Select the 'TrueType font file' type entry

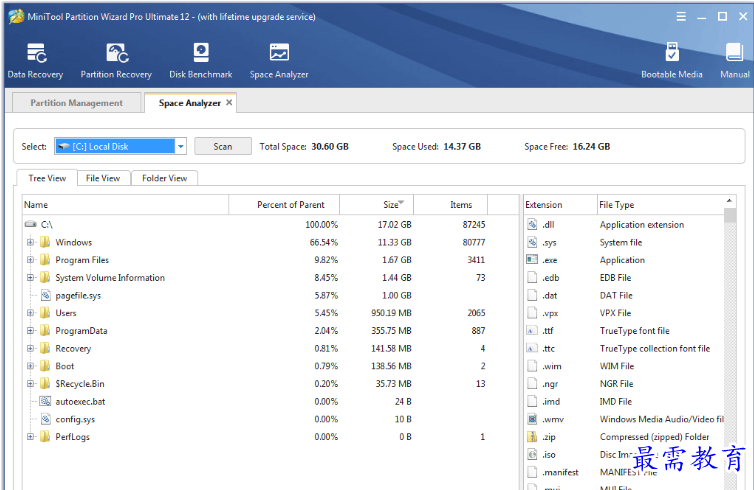pos(634,330)
